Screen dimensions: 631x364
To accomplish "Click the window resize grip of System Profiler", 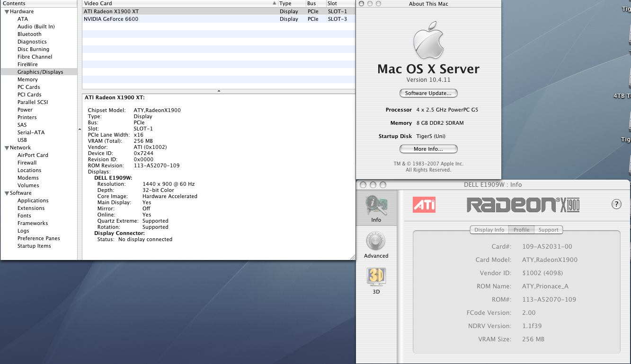I will coord(352,257).
